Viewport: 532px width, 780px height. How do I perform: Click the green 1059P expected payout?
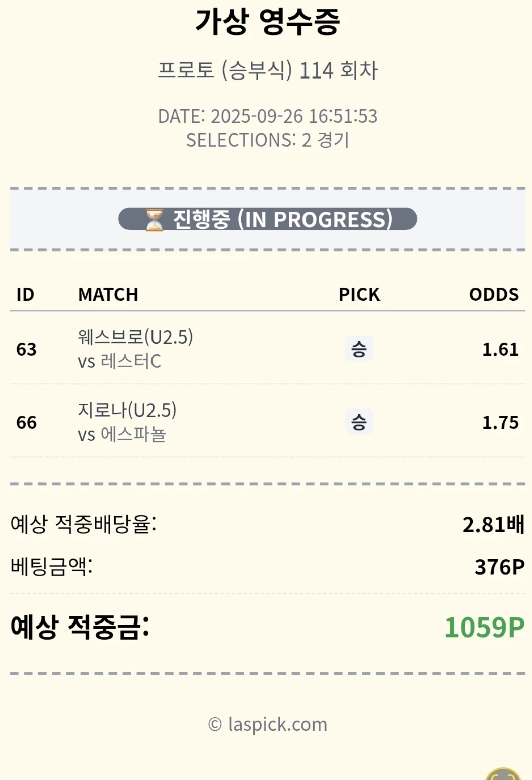[484, 628]
